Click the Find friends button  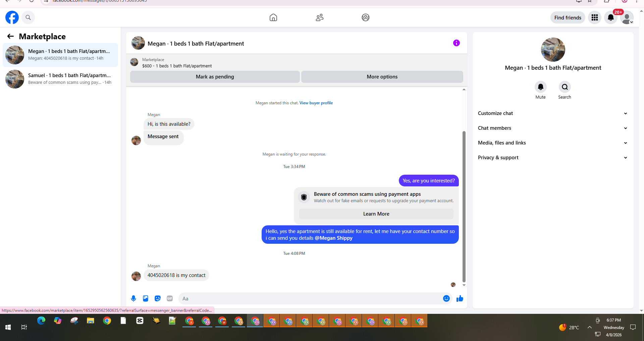[568, 17]
